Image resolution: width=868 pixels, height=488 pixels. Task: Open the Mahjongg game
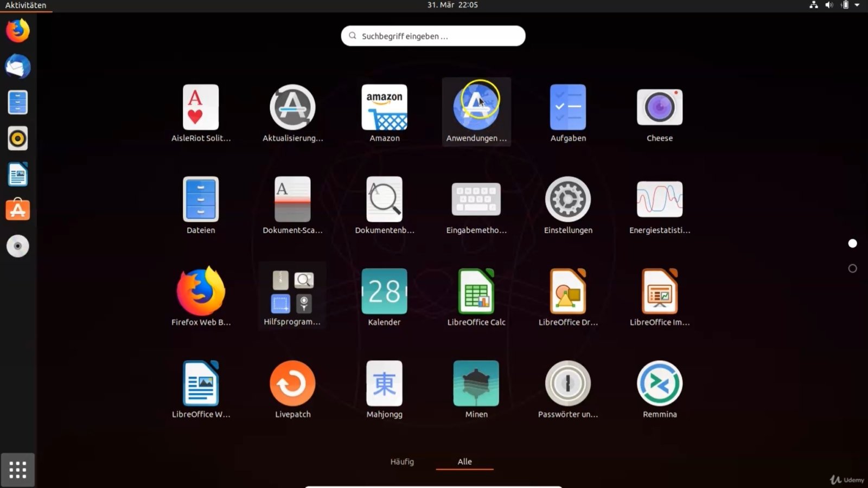pos(384,384)
